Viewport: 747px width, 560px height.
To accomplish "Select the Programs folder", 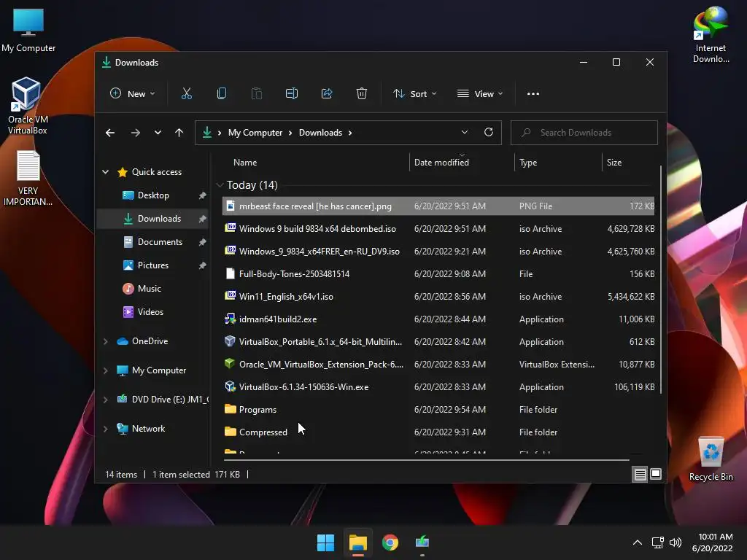I will [438, 410].
